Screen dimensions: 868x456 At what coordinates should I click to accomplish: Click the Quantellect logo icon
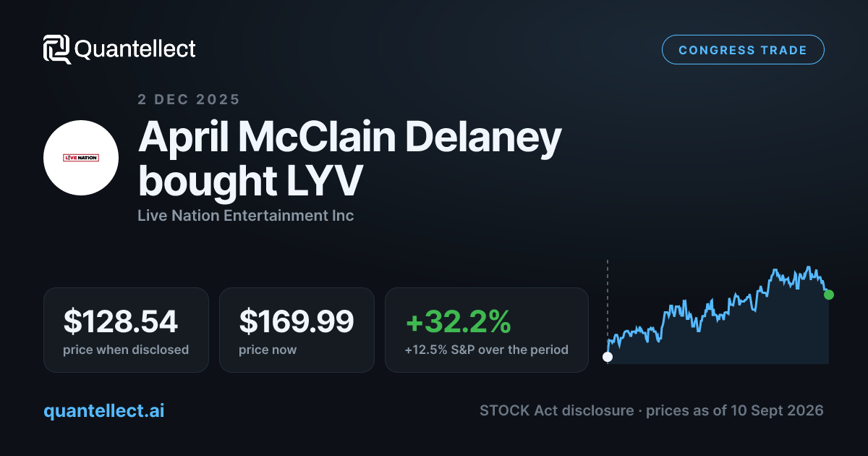pyautogui.click(x=57, y=49)
